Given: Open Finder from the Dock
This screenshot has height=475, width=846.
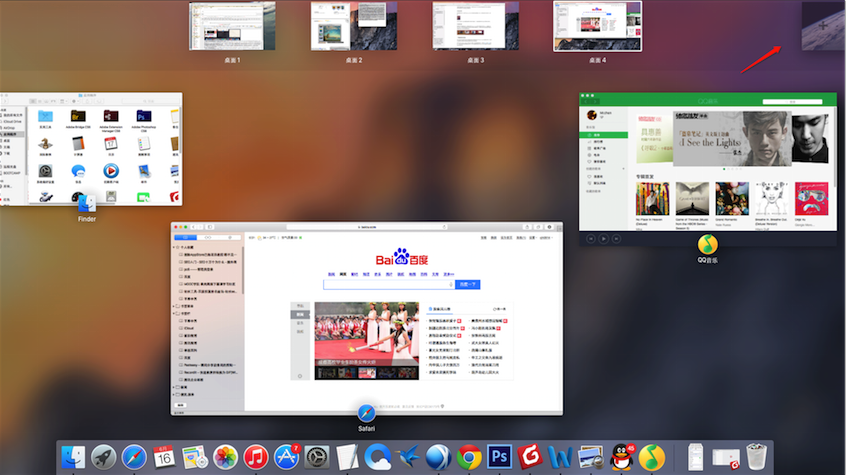Looking at the screenshot, I should click(x=73, y=457).
